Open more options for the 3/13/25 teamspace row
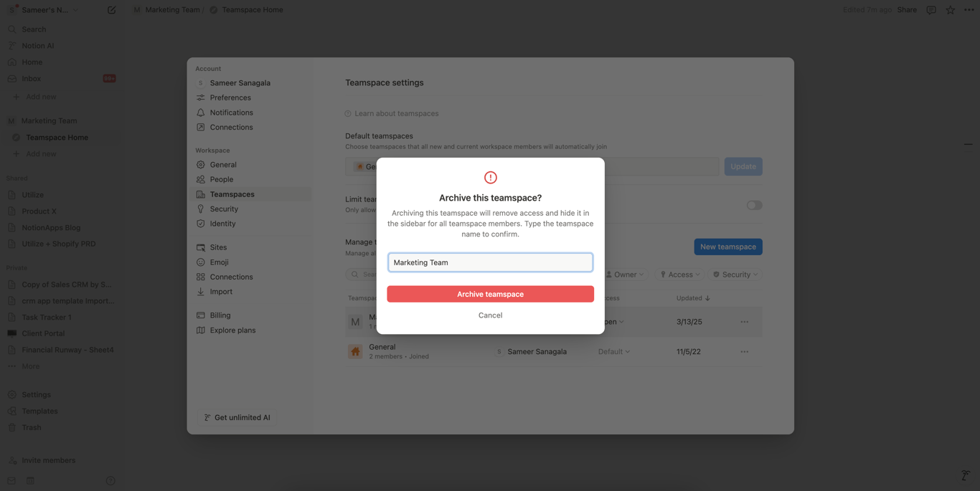Screen dimensions: 980x491 pos(745,322)
